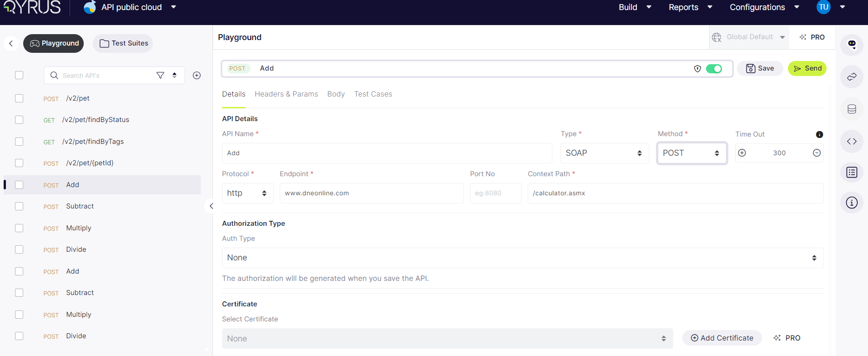The height and width of the screenshot is (356, 868).
Task: Increase Time Out with the plus stepper
Action: 742,153
